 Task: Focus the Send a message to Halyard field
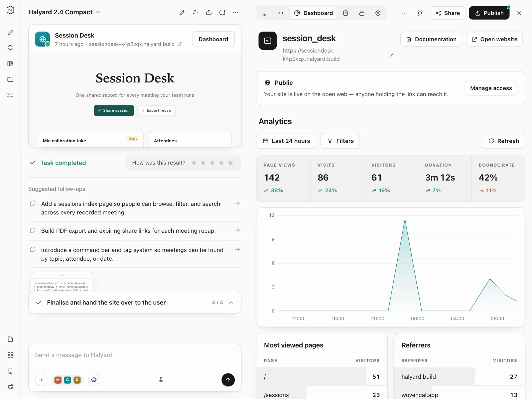135,355
